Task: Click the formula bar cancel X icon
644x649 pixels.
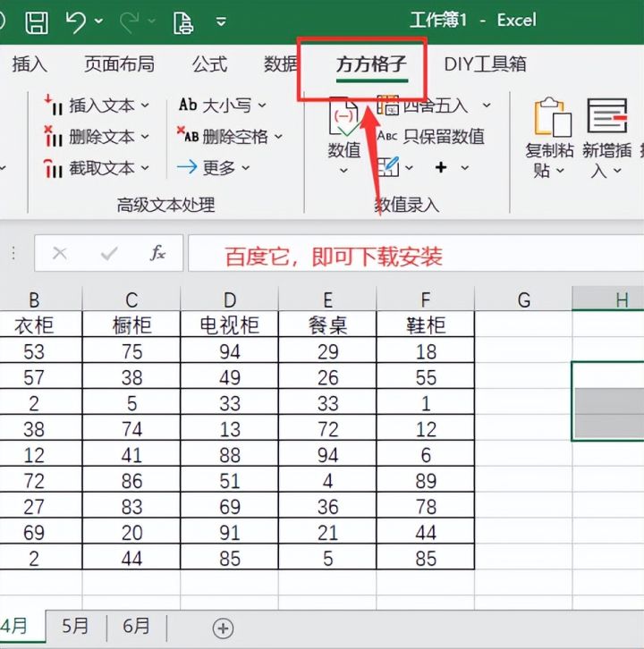Action: pyautogui.click(x=60, y=253)
